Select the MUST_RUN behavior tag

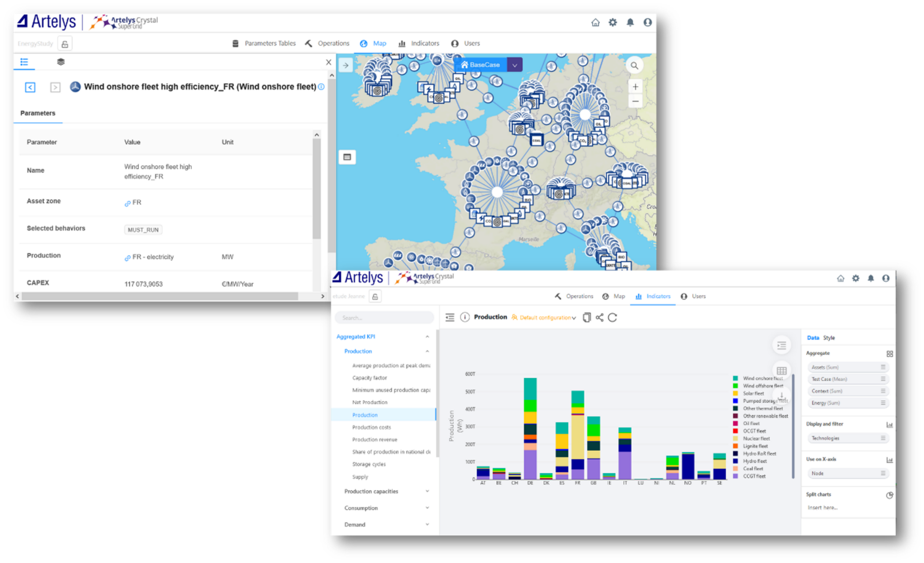(x=143, y=230)
